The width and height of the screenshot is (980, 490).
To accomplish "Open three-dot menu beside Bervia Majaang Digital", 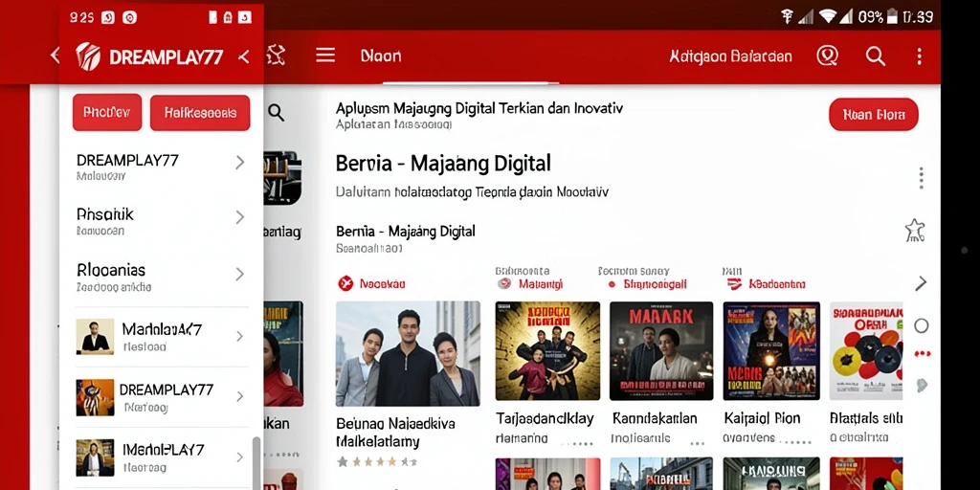I will (922, 177).
